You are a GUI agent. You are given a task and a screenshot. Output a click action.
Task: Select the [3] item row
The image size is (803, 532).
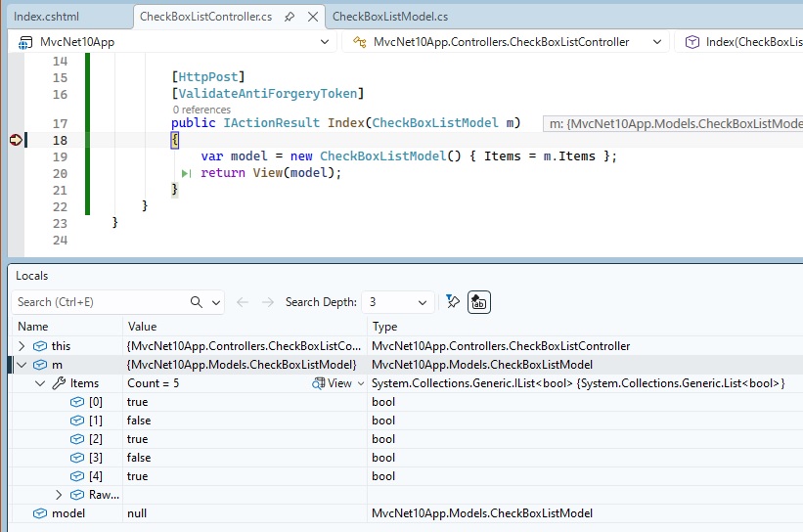(x=408, y=458)
